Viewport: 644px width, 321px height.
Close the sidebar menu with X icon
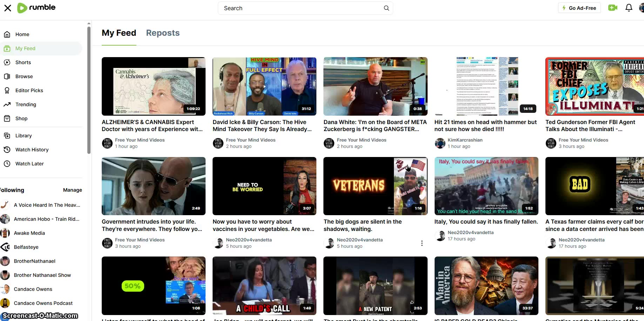(8, 8)
